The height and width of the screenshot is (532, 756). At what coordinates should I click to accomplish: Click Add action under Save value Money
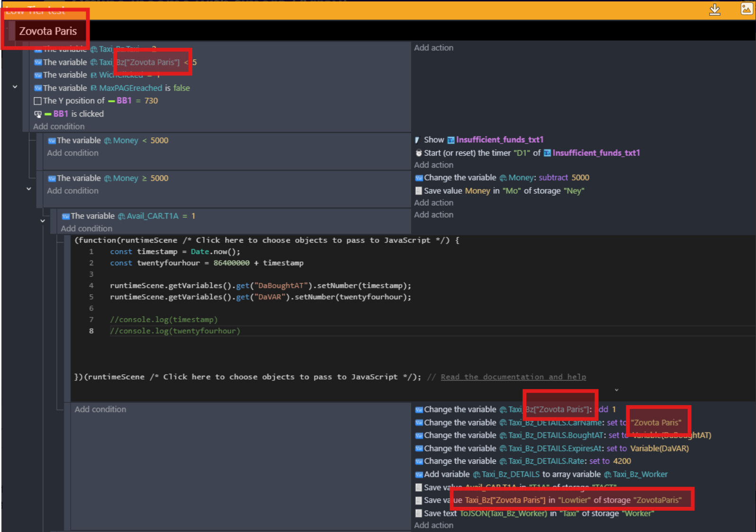click(433, 203)
